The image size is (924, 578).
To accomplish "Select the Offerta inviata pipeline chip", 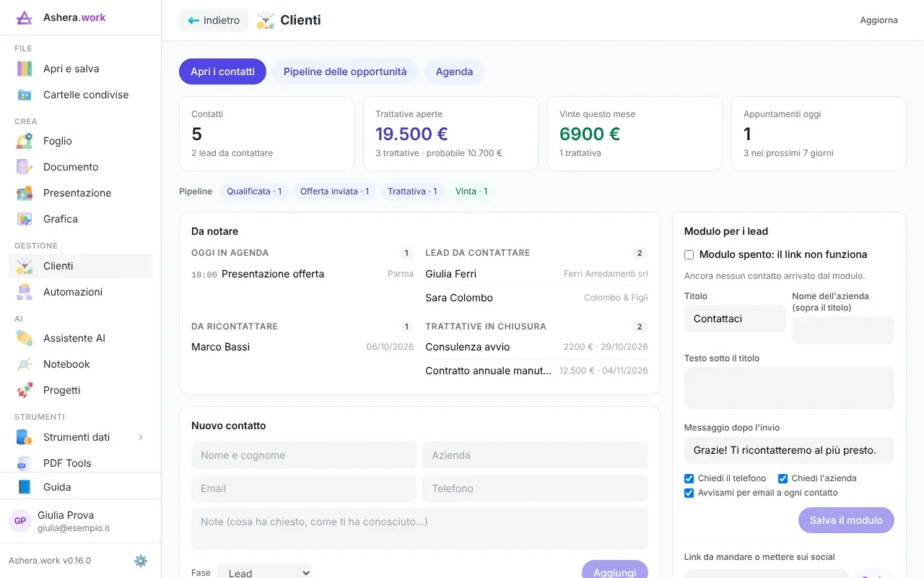I will (334, 191).
